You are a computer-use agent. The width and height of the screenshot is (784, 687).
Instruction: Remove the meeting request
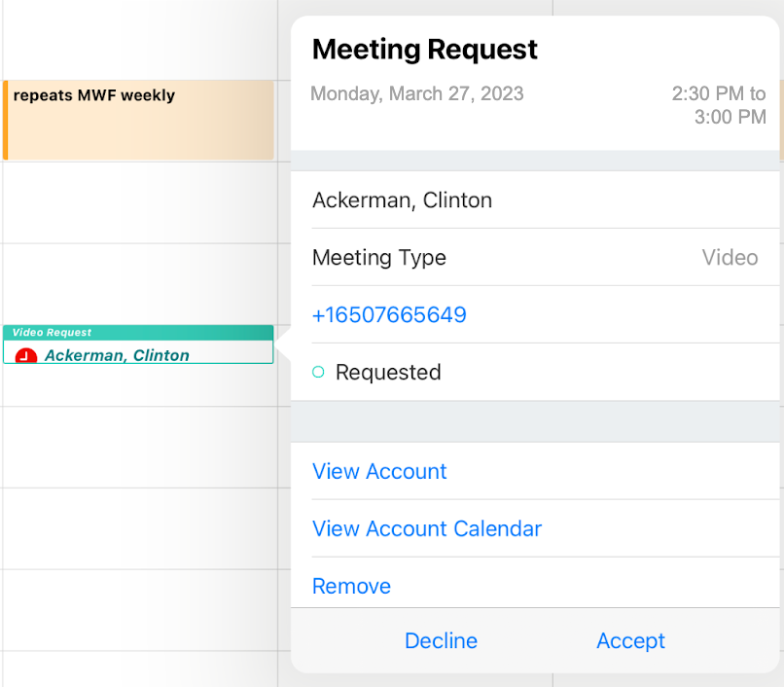[351, 586]
